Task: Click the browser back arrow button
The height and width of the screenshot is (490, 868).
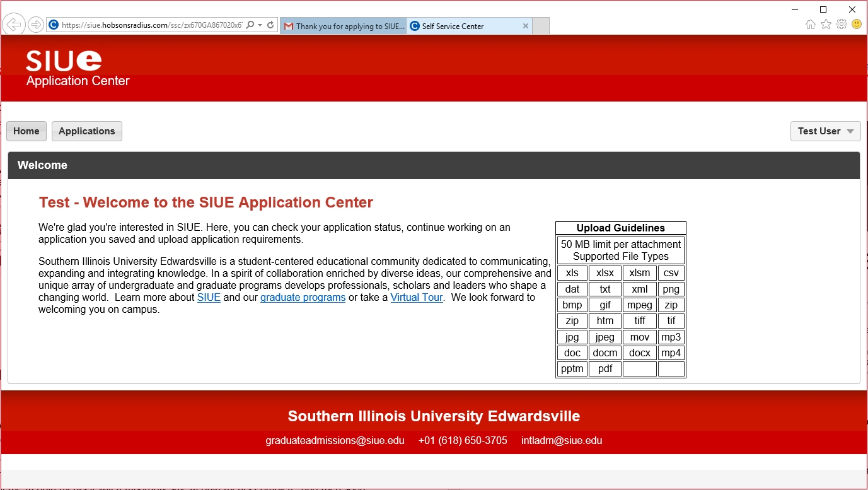Action: click(x=13, y=25)
